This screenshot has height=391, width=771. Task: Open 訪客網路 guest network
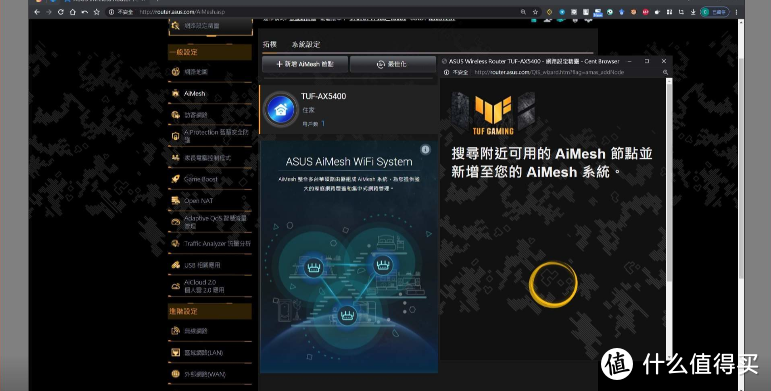(210, 115)
